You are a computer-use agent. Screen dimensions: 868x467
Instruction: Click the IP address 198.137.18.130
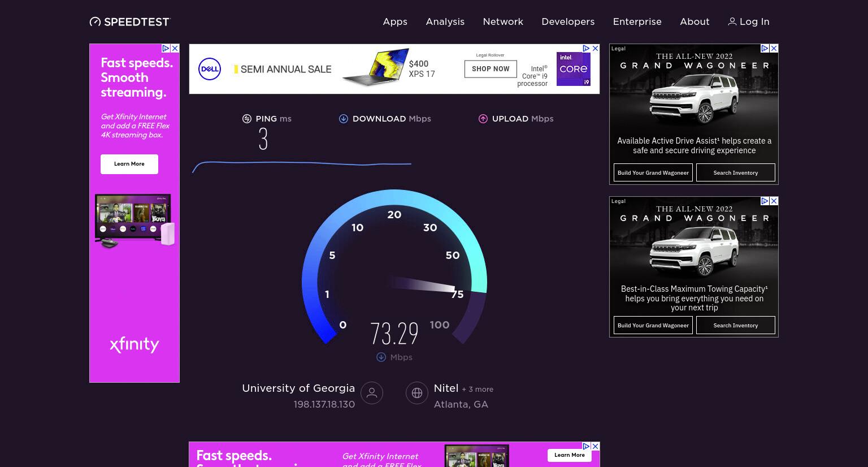coord(324,404)
